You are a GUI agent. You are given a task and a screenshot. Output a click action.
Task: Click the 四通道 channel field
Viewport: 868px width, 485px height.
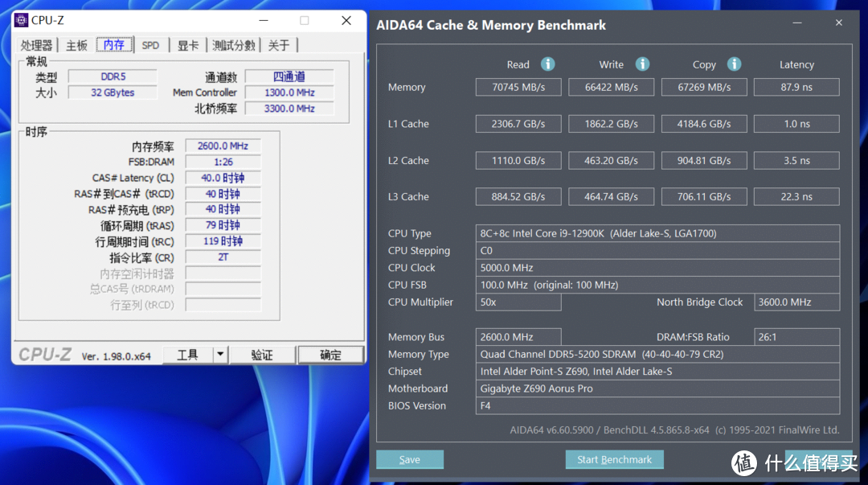click(289, 76)
